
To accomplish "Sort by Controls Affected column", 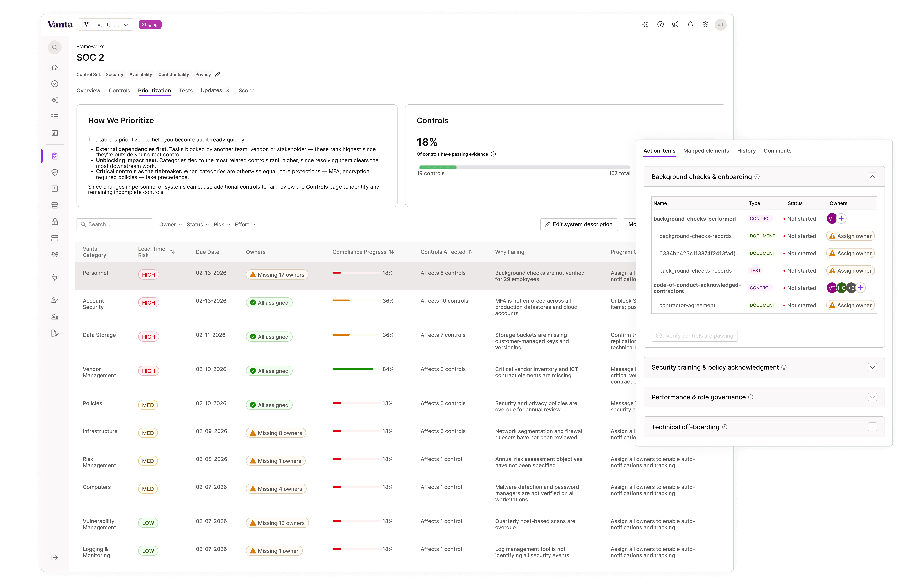I will pos(471,252).
